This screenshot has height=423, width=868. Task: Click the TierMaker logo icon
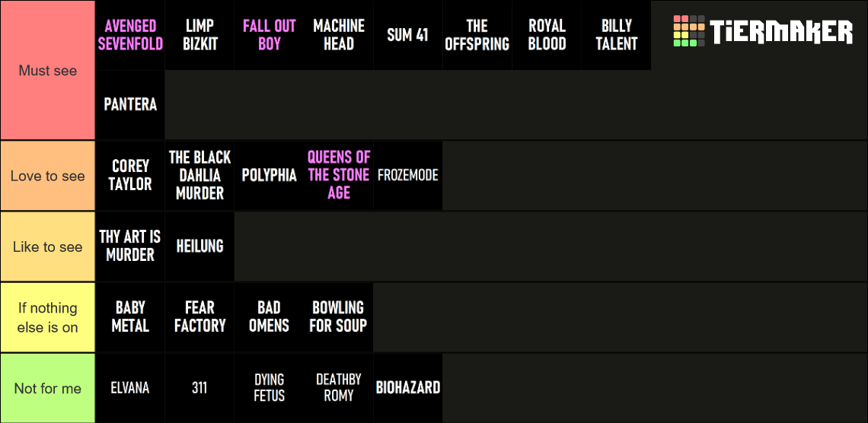coord(689,31)
